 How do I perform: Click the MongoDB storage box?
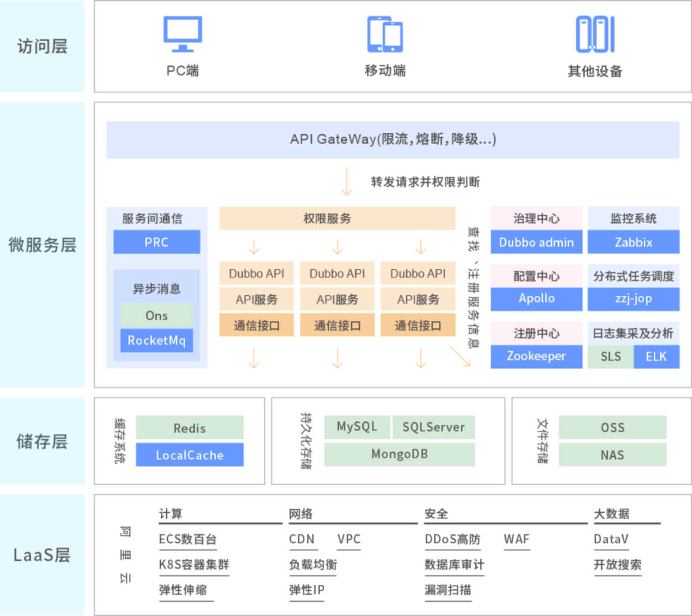pyautogui.click(x=399, y=455)
